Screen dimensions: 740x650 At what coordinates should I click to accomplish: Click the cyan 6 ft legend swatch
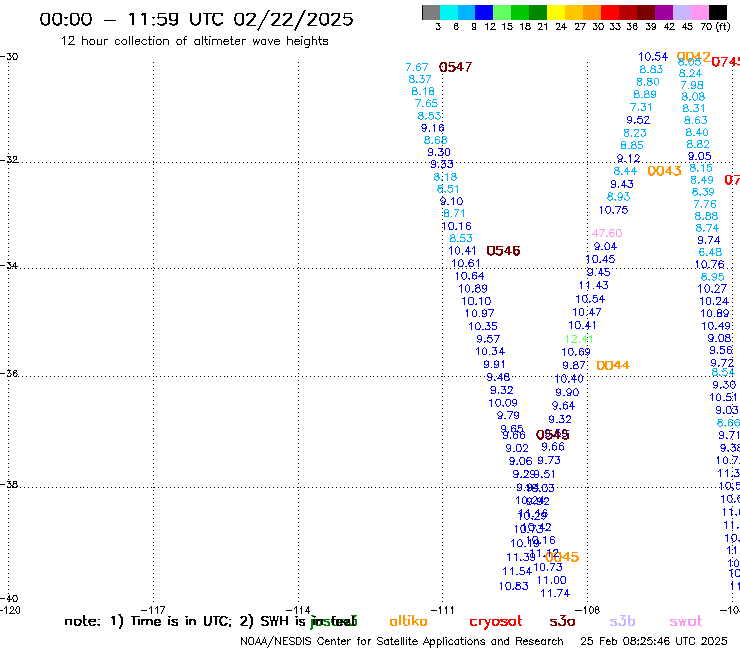tap(449, 12)
